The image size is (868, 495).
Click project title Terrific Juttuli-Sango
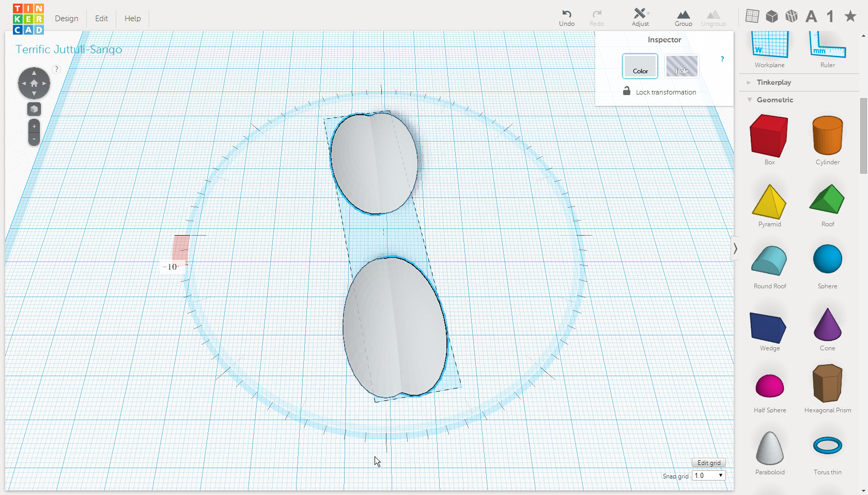click(x=69, y=49)
